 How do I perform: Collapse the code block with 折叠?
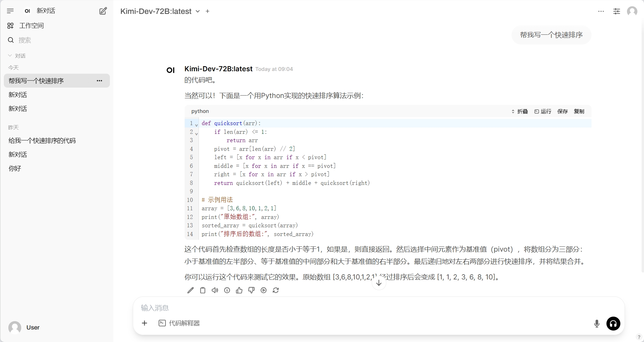pos(520,111)
